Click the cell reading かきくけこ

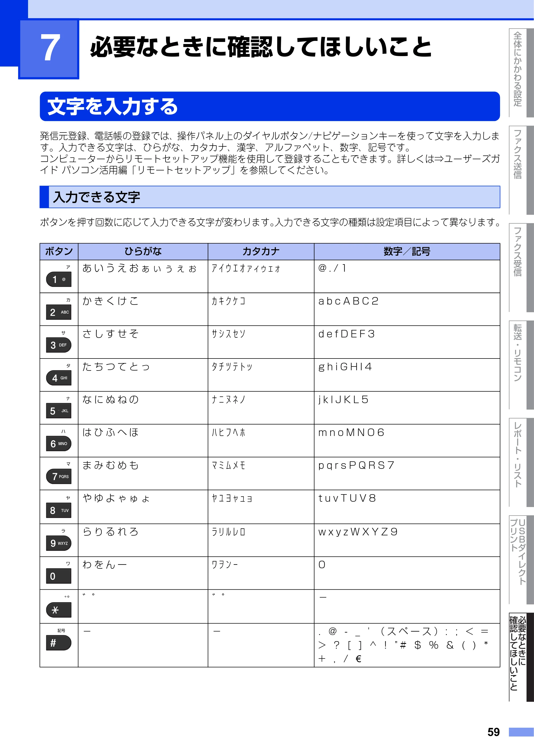pos(143,309)
